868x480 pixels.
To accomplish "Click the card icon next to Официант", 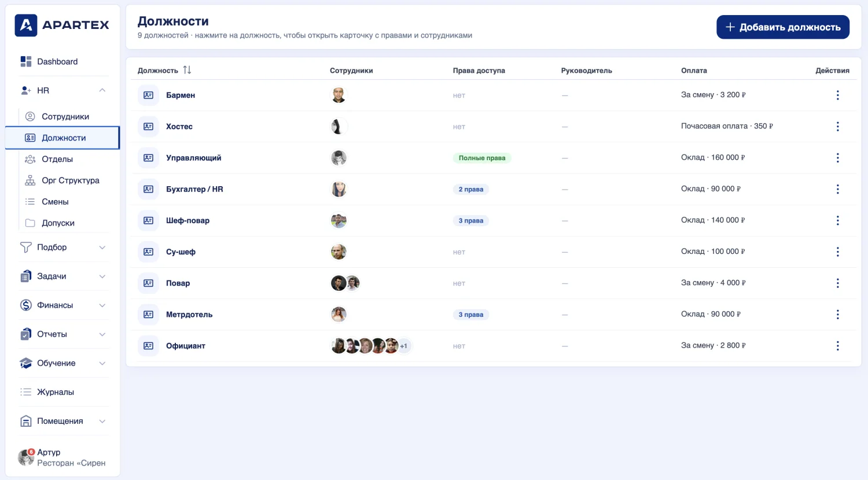I will [148, 346].
